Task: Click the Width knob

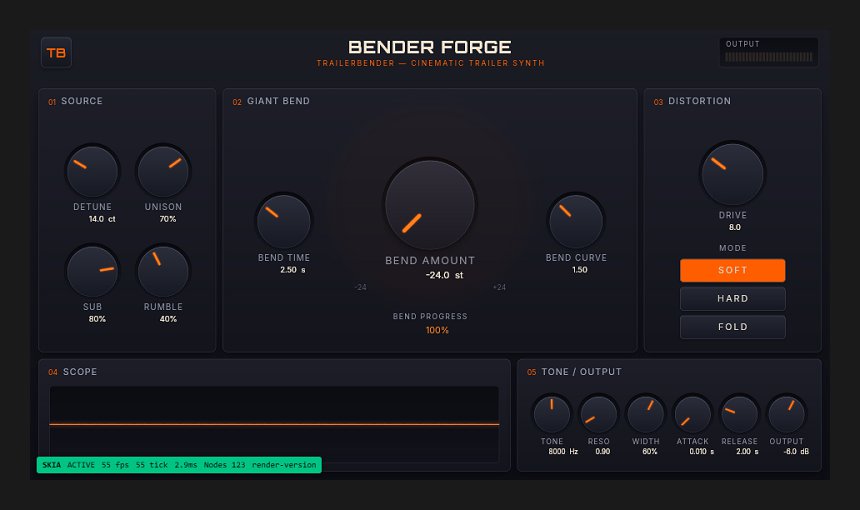Action: coord(646,414)
